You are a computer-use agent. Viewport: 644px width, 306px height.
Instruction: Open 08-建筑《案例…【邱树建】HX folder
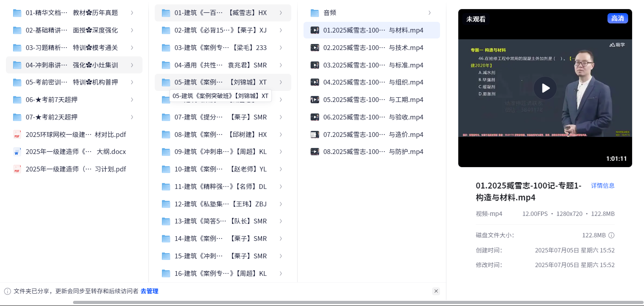(223, 135)
